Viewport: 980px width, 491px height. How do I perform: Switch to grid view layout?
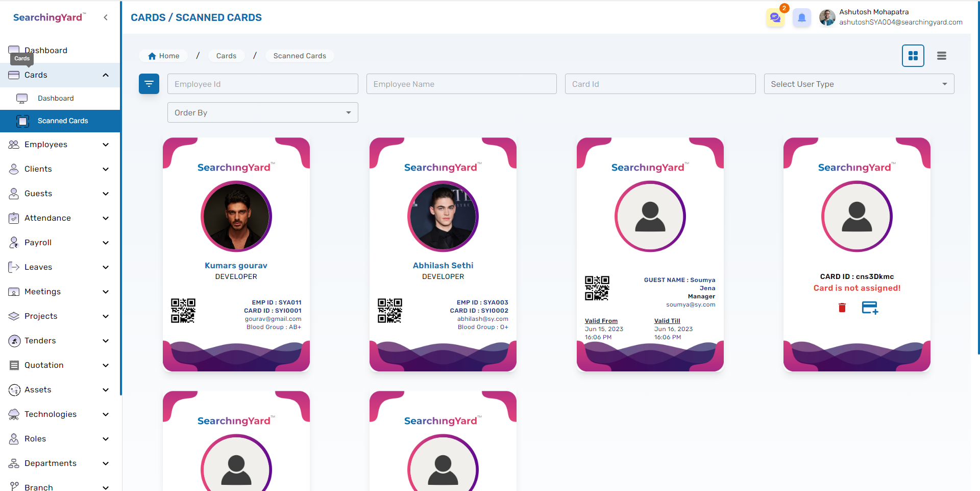click(x=913, y=56)
